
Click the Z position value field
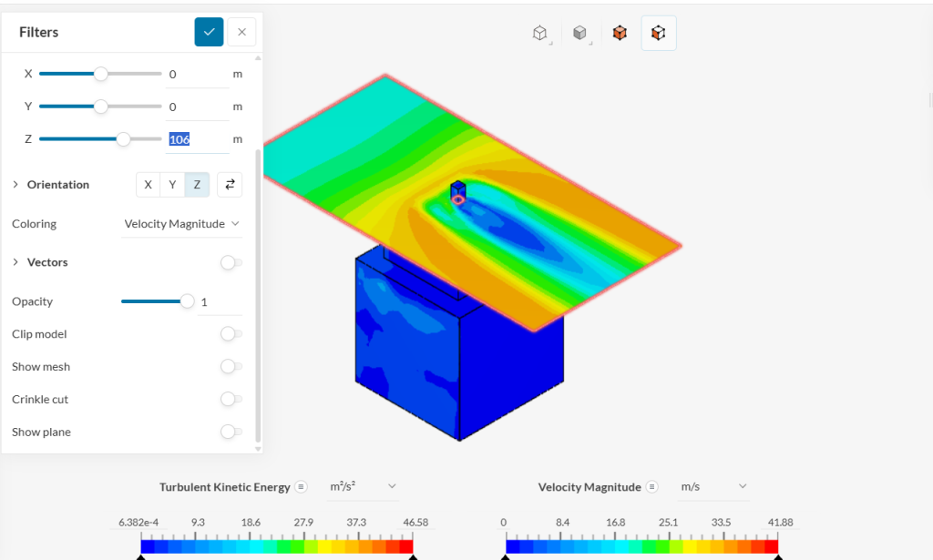[196, 139]
